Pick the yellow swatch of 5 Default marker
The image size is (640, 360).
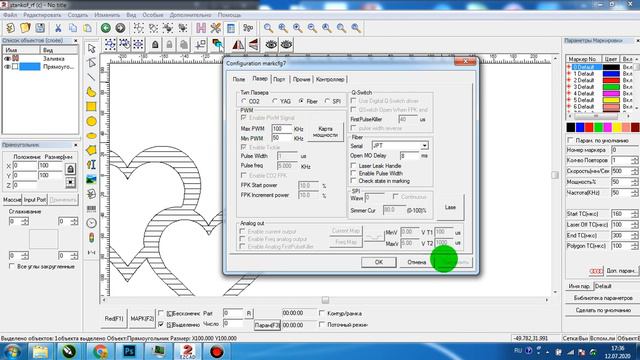[x=611, y=100]
